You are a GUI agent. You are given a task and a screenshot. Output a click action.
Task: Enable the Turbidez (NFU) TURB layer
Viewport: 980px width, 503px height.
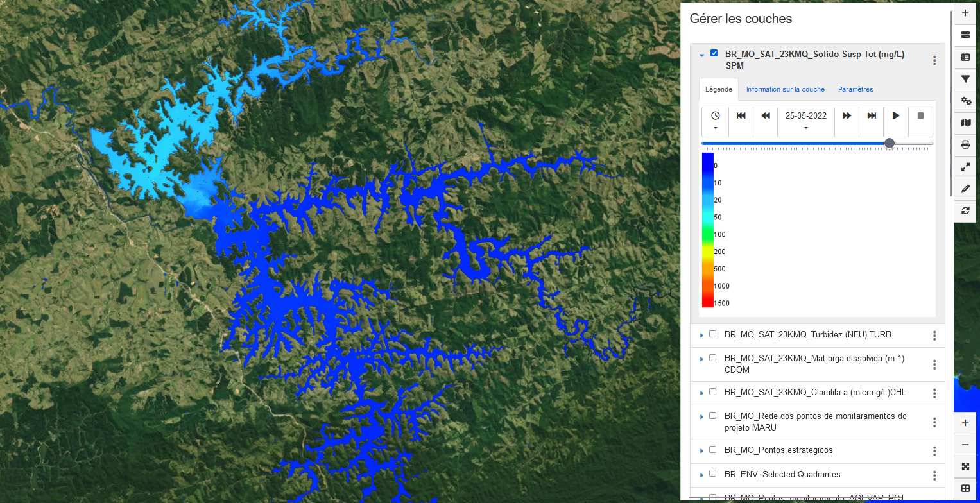pyautogui.click(x=712, y=334)
